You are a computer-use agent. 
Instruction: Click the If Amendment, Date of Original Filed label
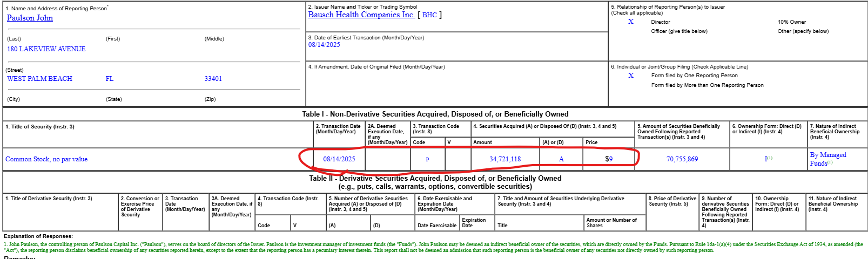click(x=376, y=67)
